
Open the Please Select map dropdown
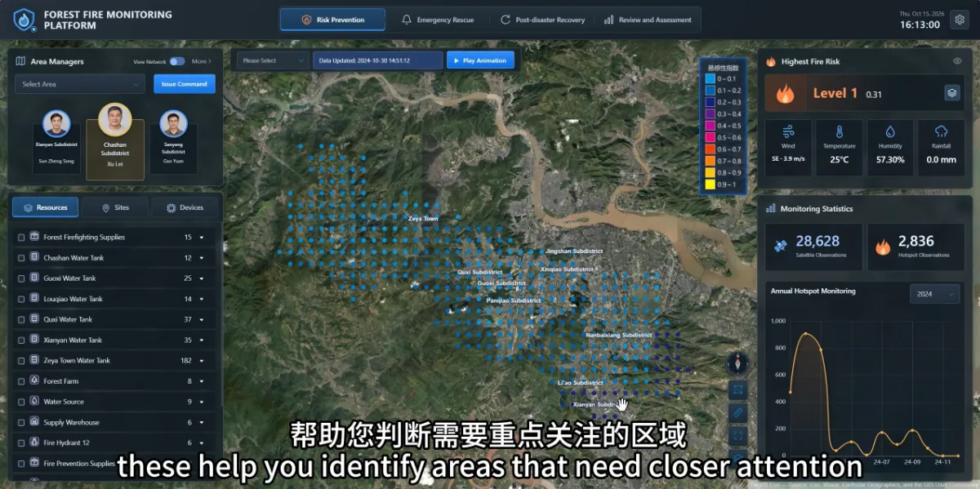(x=273, y=60)
